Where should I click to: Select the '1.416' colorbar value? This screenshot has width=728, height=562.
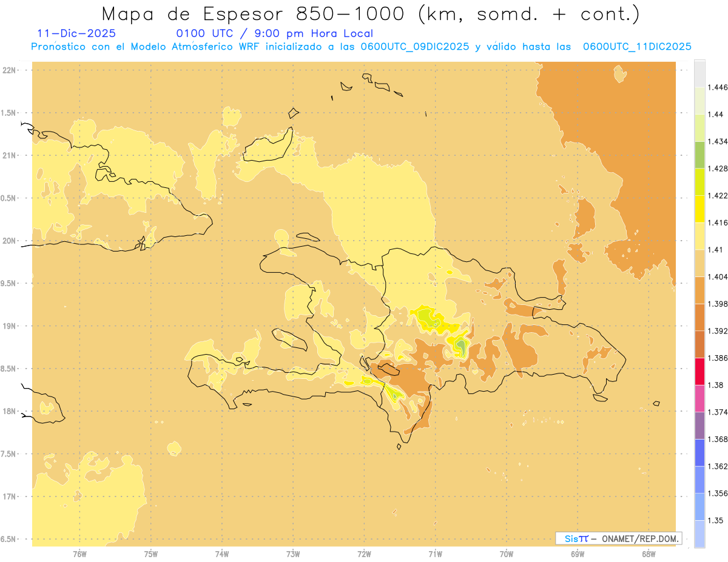pos(719,222)
